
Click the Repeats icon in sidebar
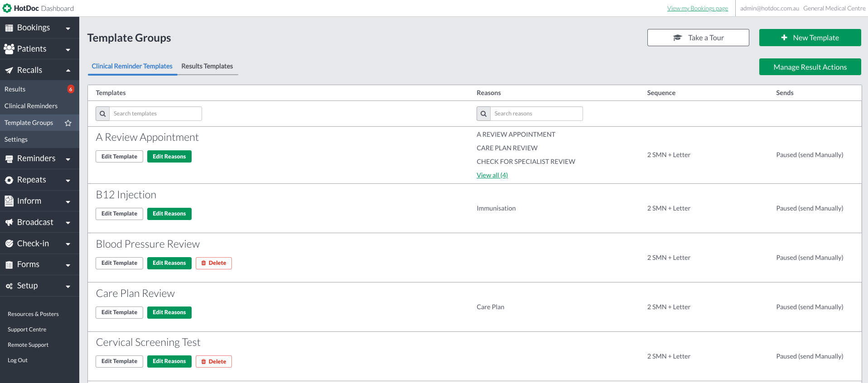9,180
